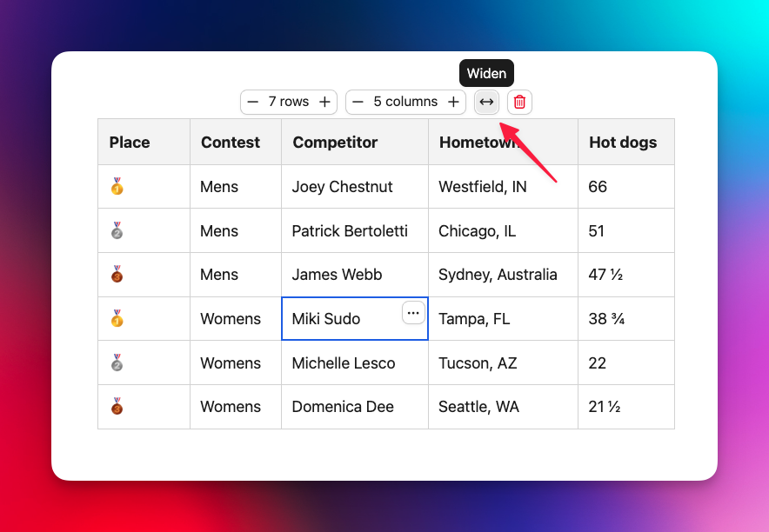Click the Michelle Lesco cell
Screen dimensions: 769x532
click(x=355, y=363)
